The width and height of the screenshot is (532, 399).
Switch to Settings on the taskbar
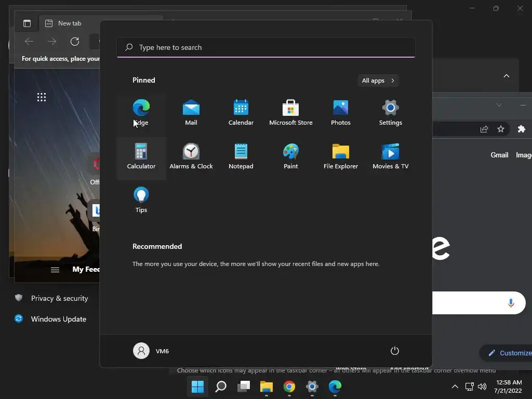(x=312, y=387)
